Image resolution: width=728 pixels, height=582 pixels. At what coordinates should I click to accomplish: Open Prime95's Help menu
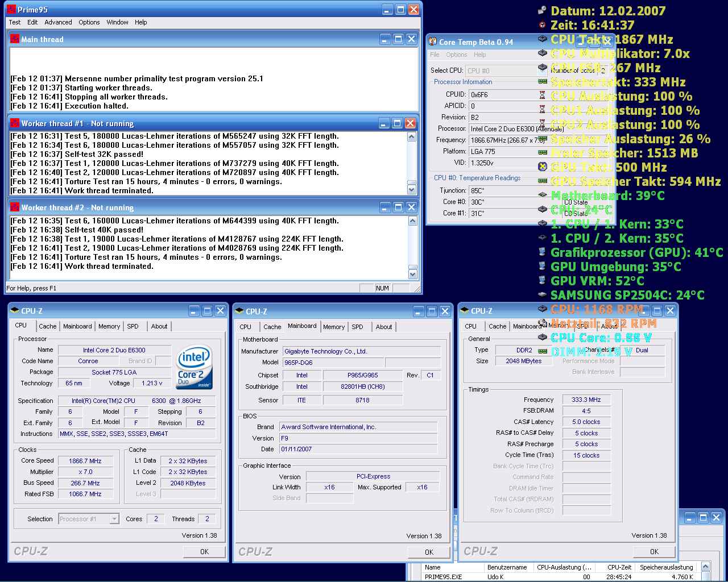(x=141, y=22)
